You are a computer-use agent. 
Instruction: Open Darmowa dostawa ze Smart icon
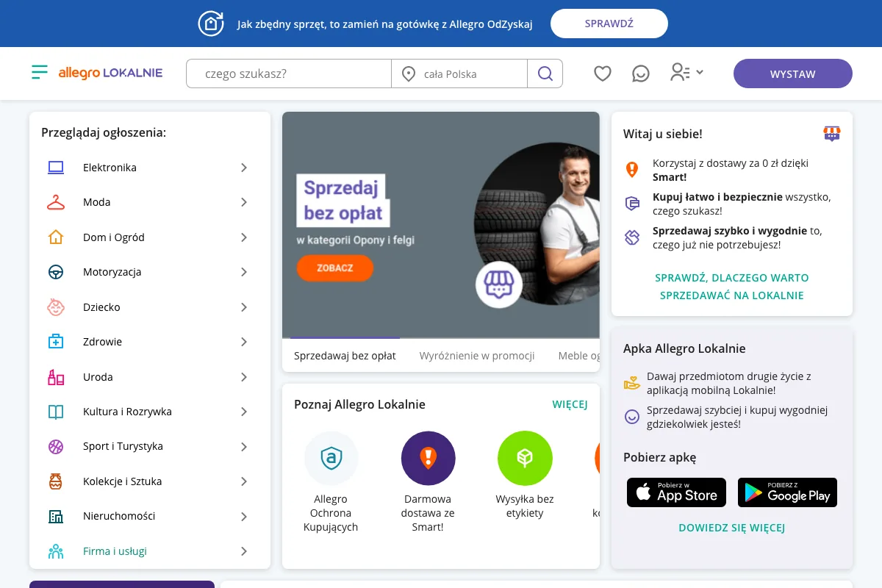click(x=428, y=459)
